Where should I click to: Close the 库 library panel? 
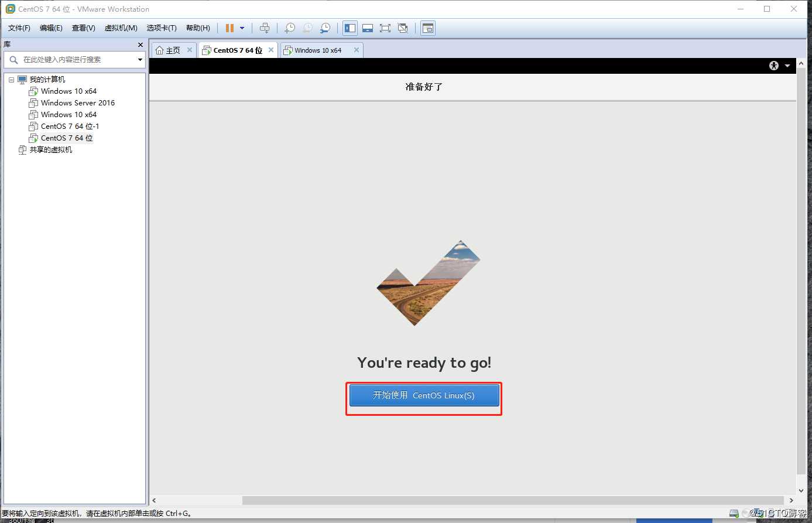coord(141,45)
